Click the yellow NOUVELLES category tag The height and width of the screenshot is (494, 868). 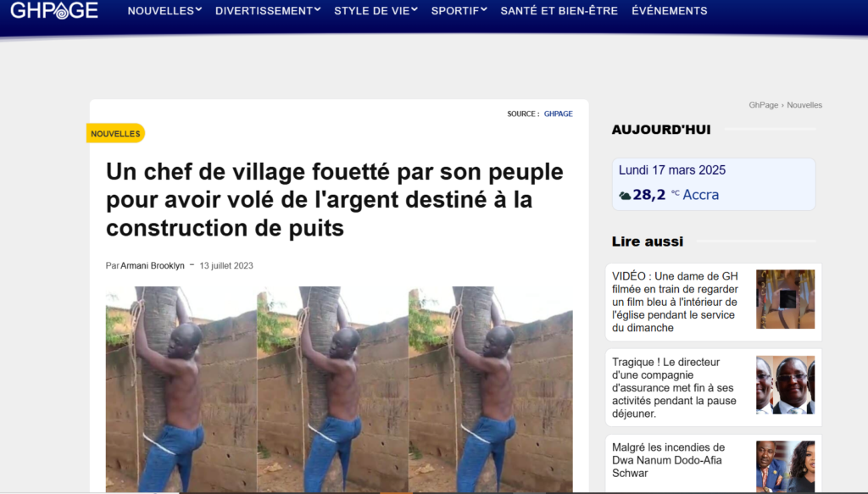click(x=115, y=133)
